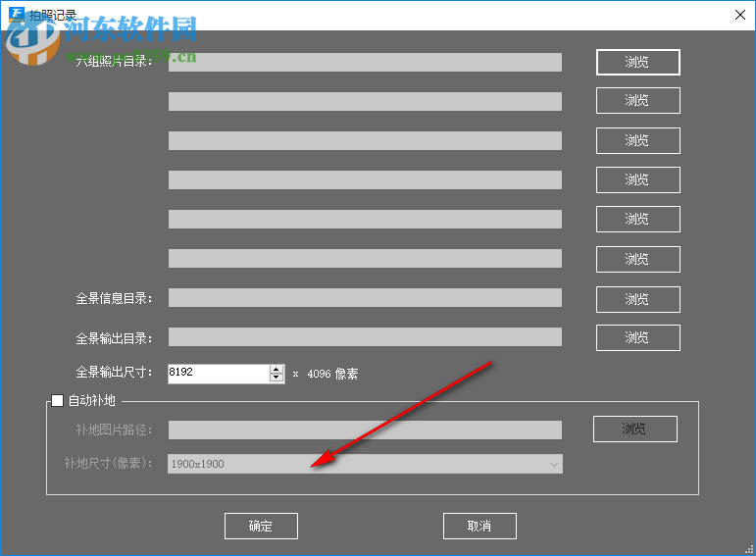The image size is (756, 556).
Task: Click the 全景信息目录 path field
Action: (x=365, y=297)
